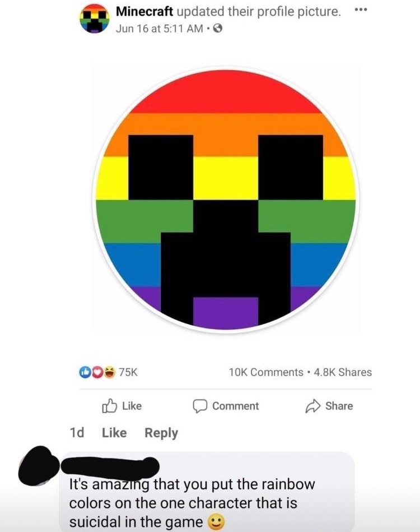Click the Share arrow icon

tap(313, 406)
